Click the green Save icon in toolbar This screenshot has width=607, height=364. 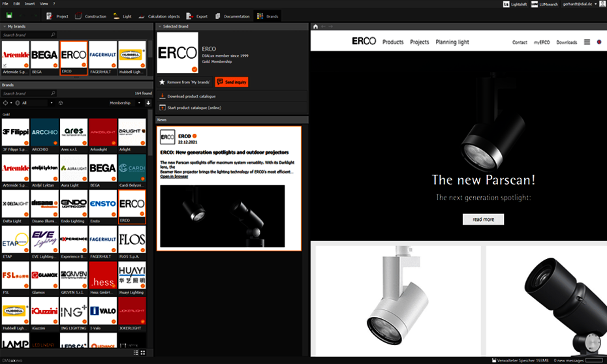point(8,15)
